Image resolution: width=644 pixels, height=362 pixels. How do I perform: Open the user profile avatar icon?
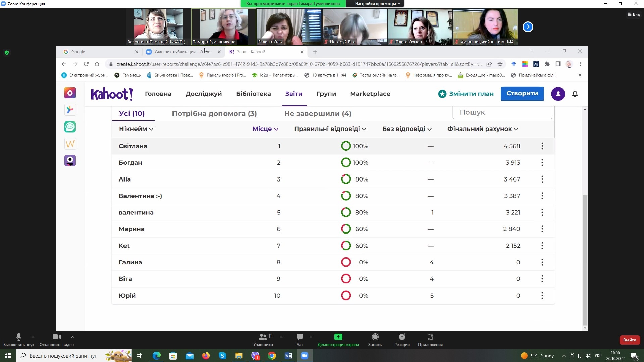pos(558,94)
